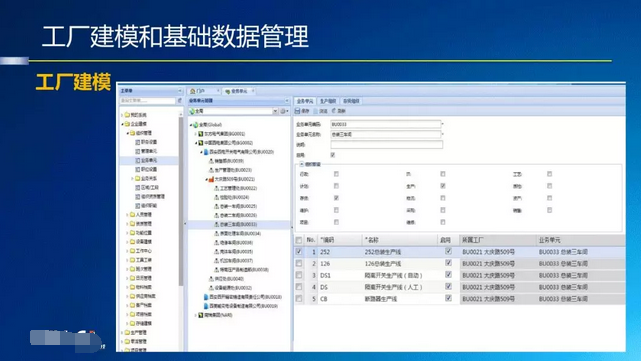Screen dimensions: 641x361
Task: Click the home icon on the 门户 tab
Action: point(193,91)
